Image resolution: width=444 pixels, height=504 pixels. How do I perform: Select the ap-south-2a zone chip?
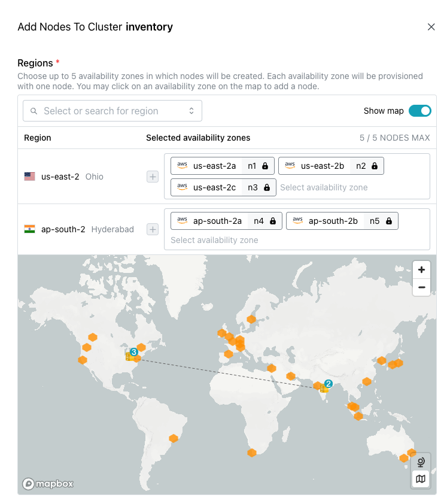pos(217,221)
